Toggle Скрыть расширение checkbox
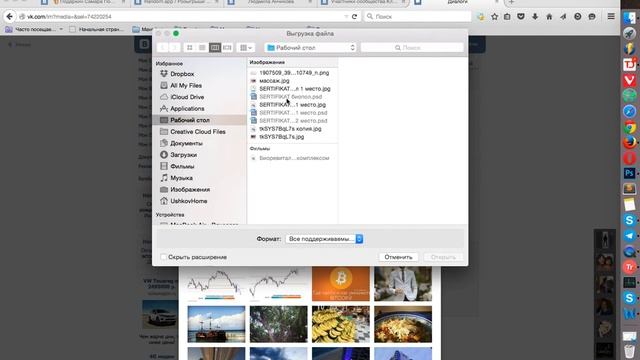Viewport: 640px width, 360px height. (x=164, y=257)
